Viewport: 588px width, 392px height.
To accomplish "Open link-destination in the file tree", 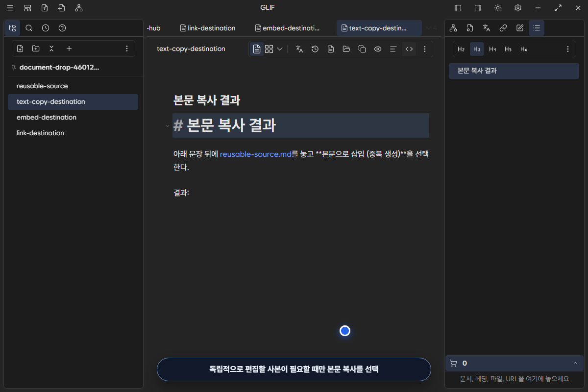I will click(73, 133).
